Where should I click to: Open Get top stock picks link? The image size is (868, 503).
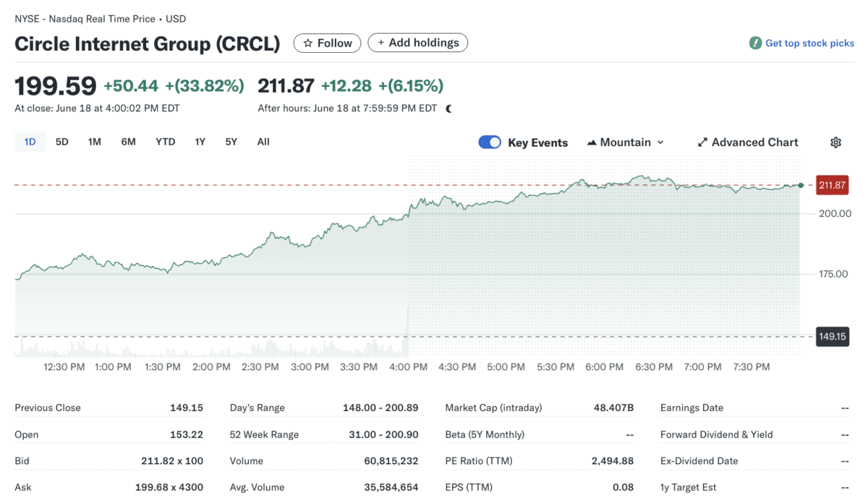click(x=802, y=43)
